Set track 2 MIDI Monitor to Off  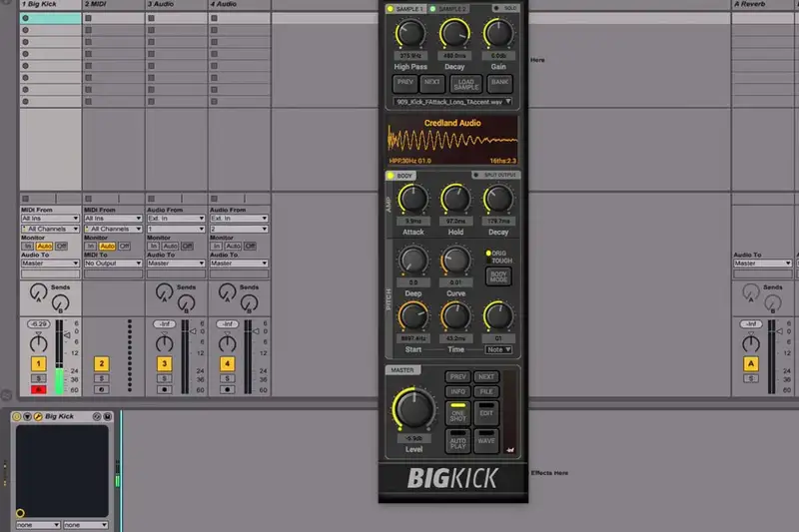[124, 246]
